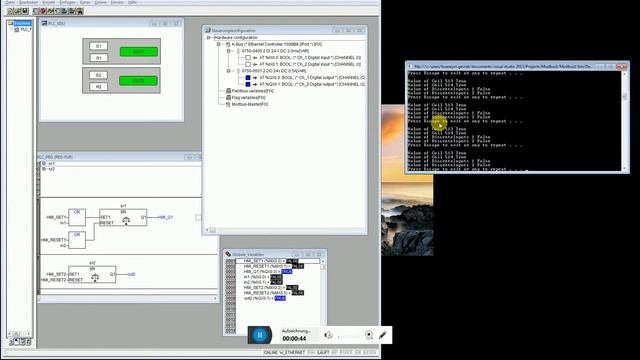Click the Flag variables node icon
Image resolution: width=640 pixels, height=360 pixels.
click(x=228, y=98)
